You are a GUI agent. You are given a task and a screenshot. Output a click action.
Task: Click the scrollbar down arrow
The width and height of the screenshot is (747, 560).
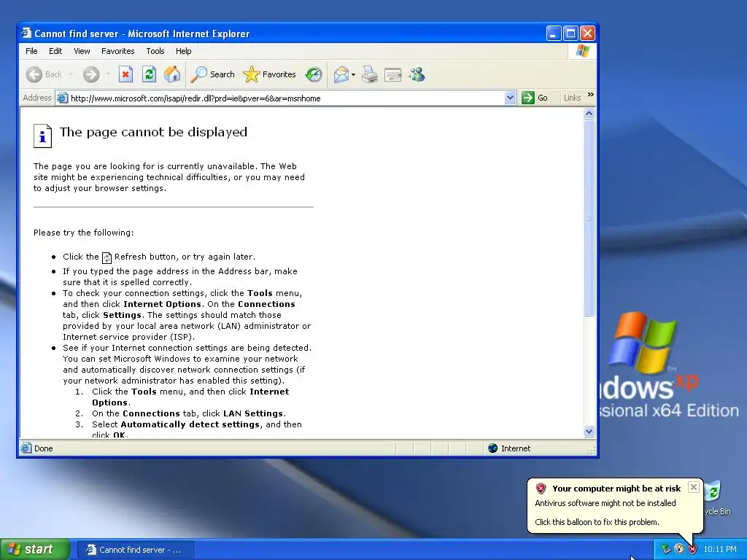pyautogui.click(x=589, y=432)
